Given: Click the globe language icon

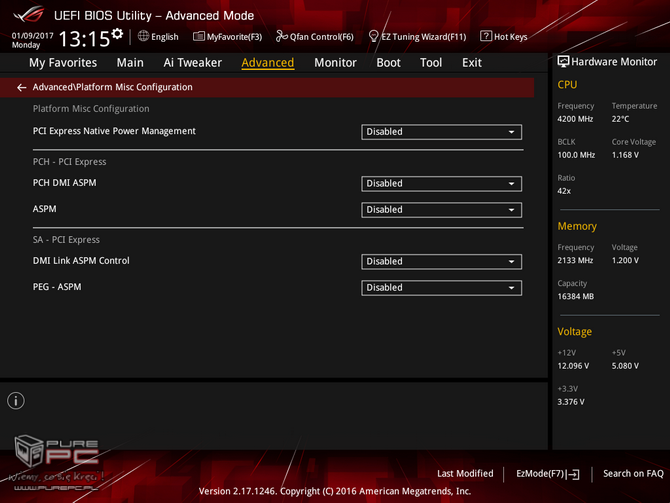Looking at the screenshot, I should [x=143, y=36].
